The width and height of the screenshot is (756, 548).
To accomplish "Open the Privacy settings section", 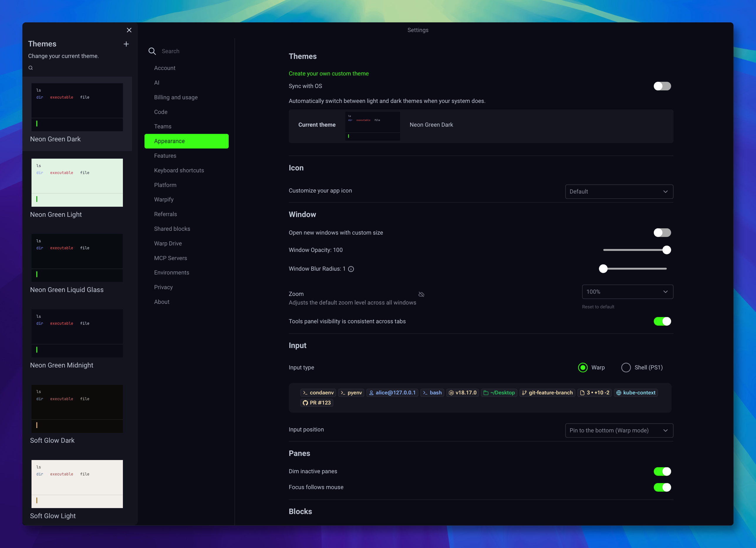I will click(186, 287).
